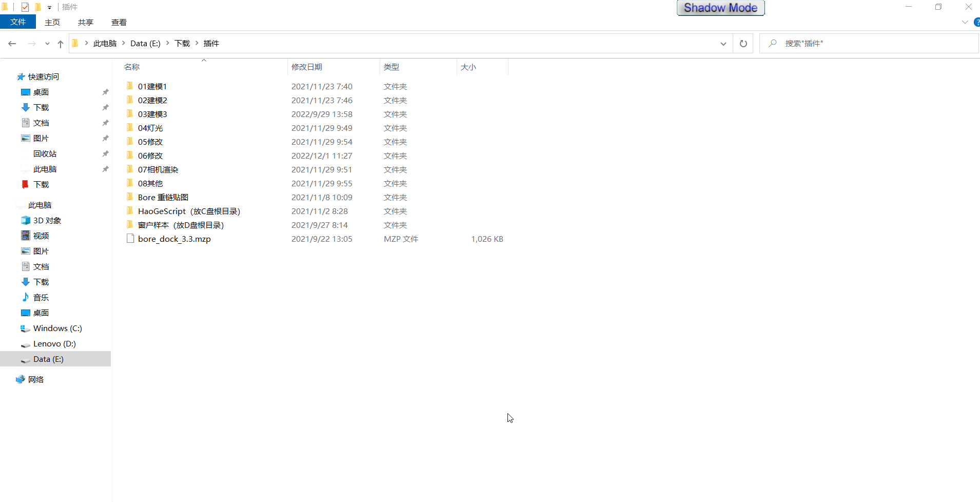980x502 pixels.
Task: Go up one folder level
Action: [x=61, y=44]
